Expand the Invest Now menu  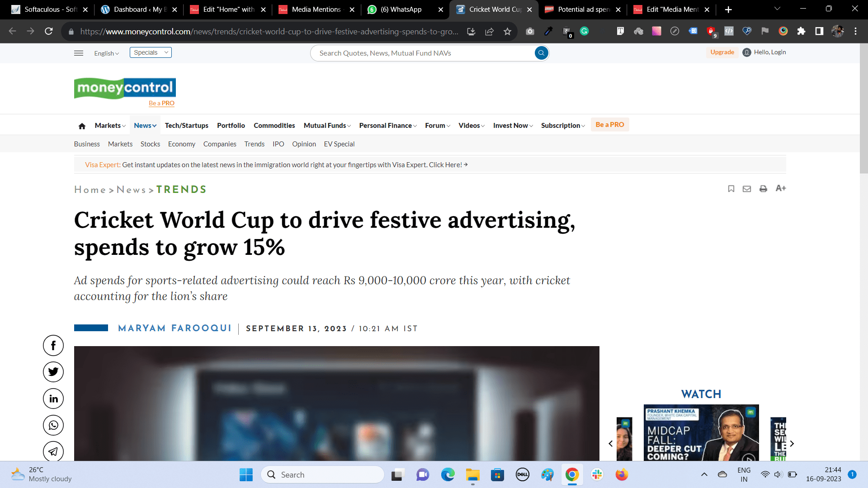513,126
